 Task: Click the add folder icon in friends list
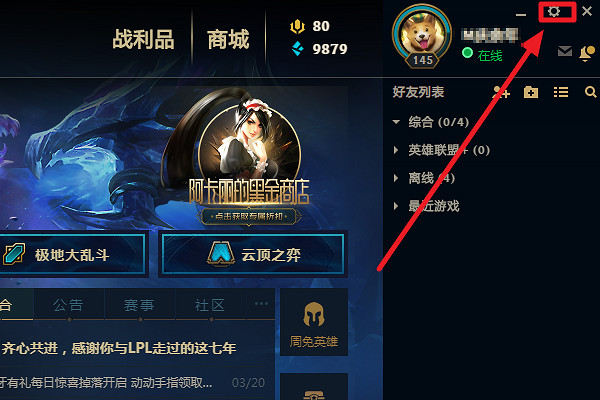(x=531, y=92)
